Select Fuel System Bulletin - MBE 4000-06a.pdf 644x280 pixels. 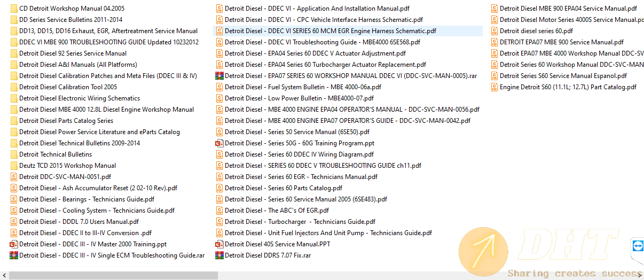click(x=303, y=87)
